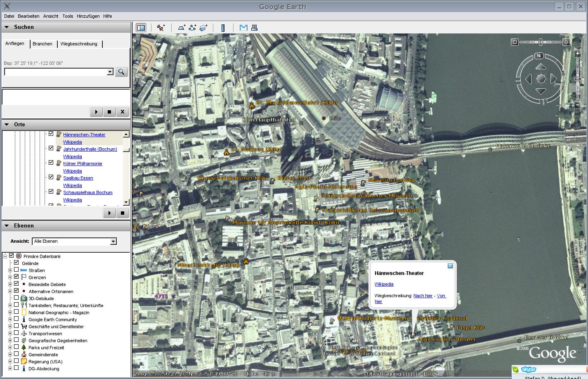Play the search results tour

click(96, 112)
